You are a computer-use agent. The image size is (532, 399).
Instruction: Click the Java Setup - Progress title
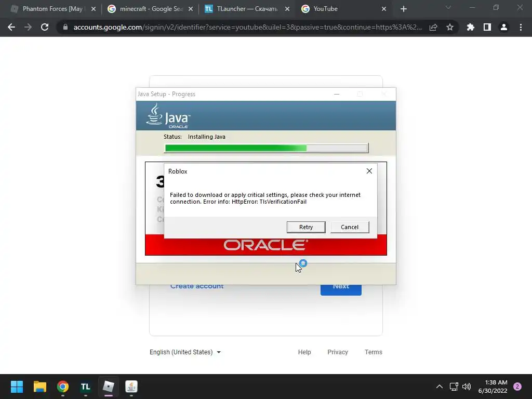point(166,94)
